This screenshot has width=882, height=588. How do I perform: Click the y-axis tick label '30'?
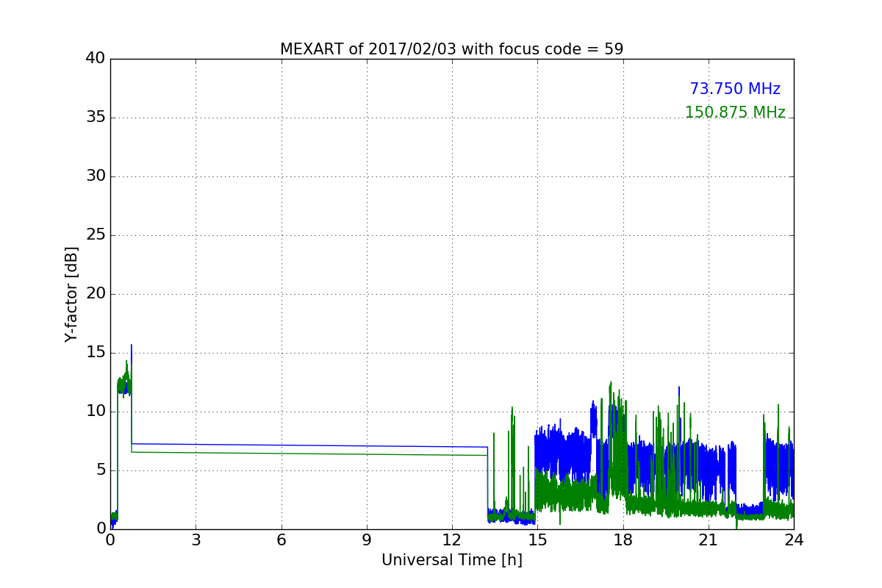click(96, 176)
